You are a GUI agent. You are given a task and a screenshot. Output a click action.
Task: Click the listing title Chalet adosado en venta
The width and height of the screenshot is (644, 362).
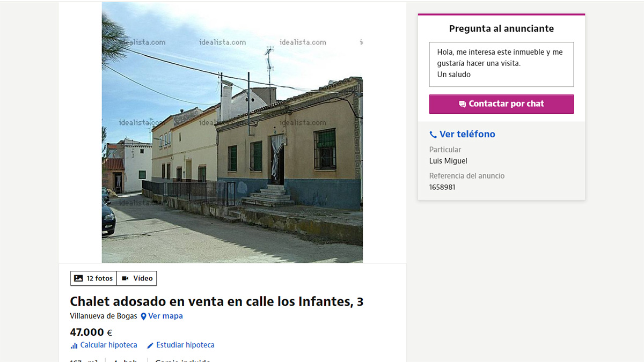[216, 301]
